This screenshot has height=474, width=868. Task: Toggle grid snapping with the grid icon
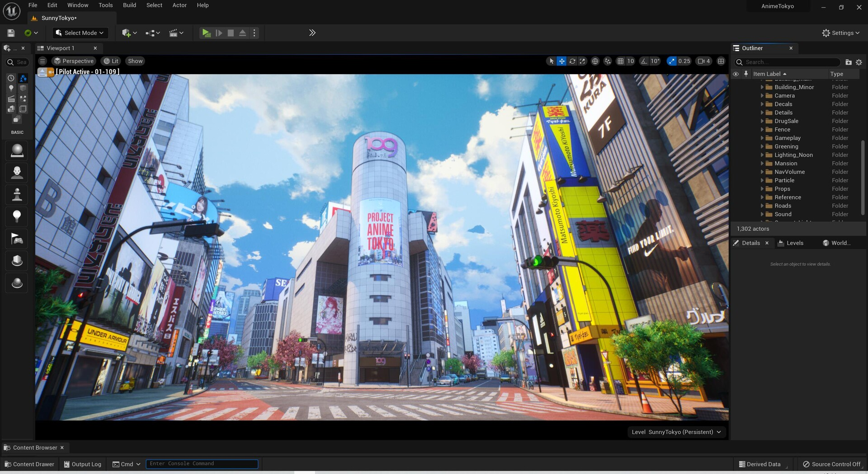point(621,61)
